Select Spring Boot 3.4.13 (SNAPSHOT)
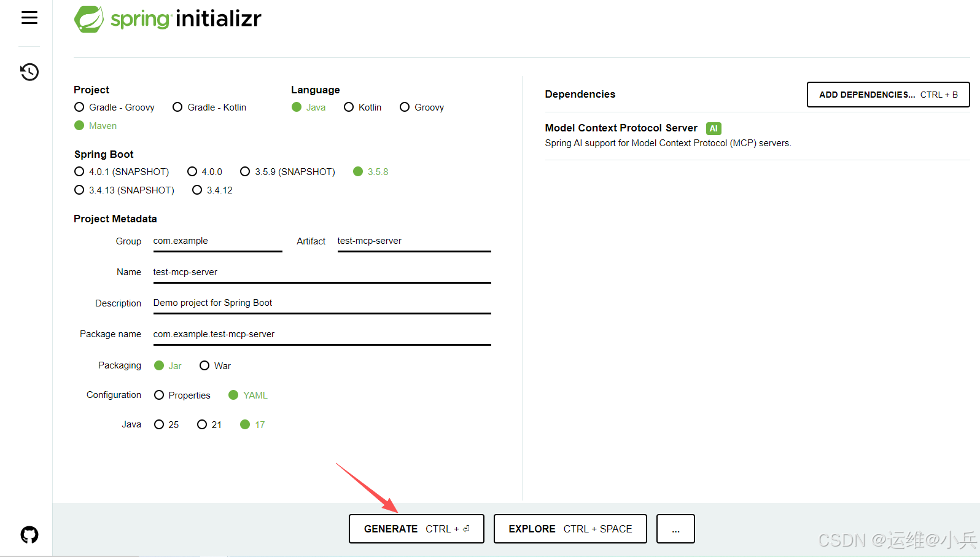Screen dimensions: 980x557 (x=125, y=190)
